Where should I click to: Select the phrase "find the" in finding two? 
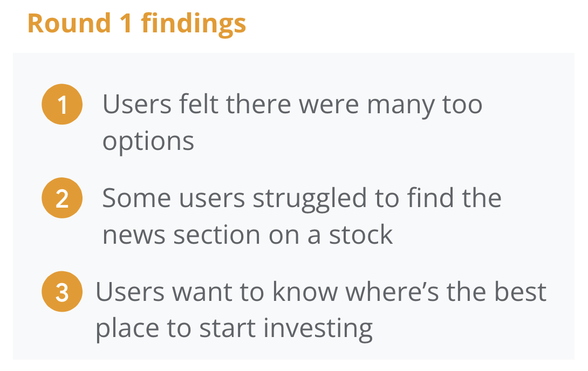455,197
